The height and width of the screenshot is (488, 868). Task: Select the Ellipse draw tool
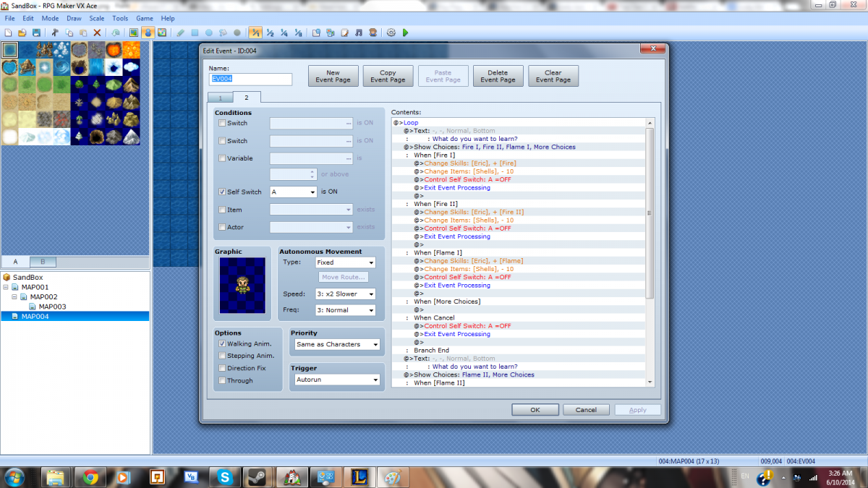[x=209, y=33]
